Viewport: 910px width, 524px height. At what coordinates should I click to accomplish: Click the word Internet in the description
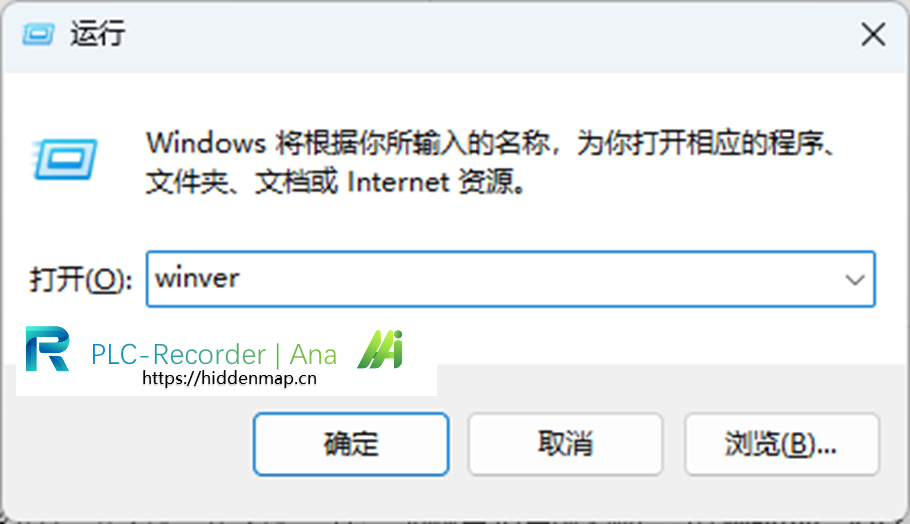398,182
